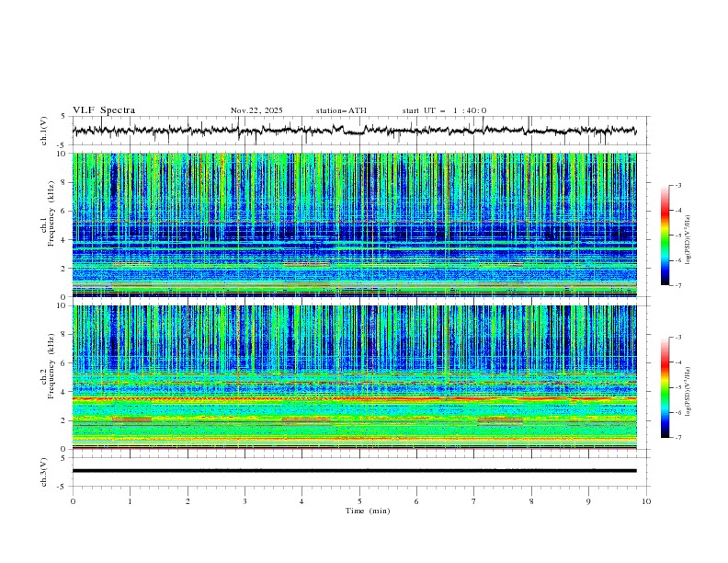Click the '-3' label on ch.1 colorbar
728x563 pixels.
click(678, 185)
